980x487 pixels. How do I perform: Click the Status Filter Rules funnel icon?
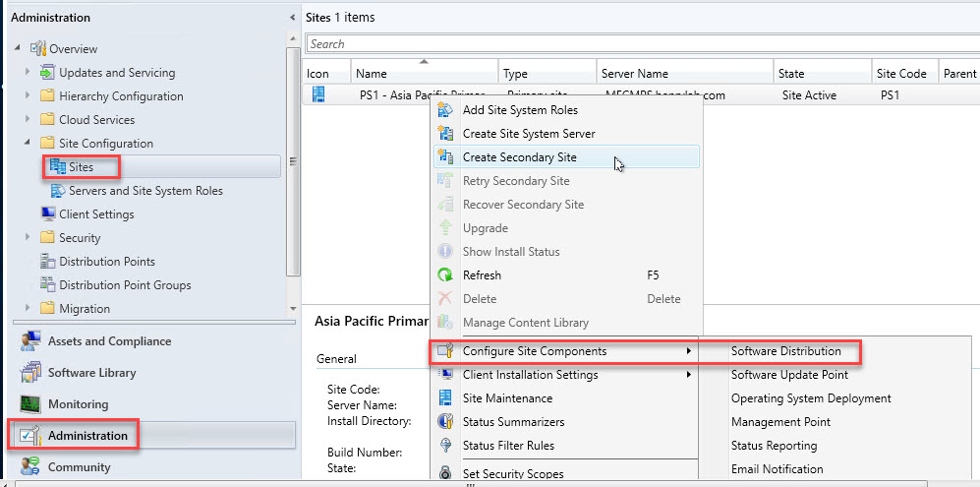pos(445,446)
